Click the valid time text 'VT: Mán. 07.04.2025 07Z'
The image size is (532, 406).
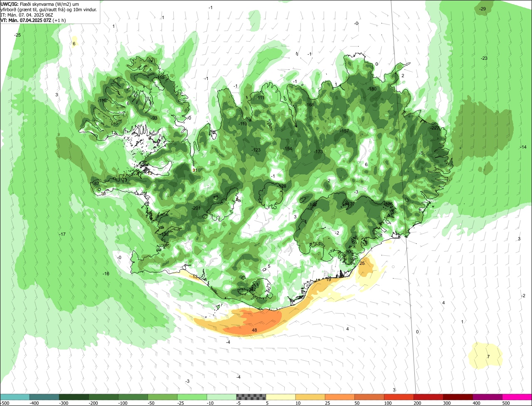click(x=26, y=20)
